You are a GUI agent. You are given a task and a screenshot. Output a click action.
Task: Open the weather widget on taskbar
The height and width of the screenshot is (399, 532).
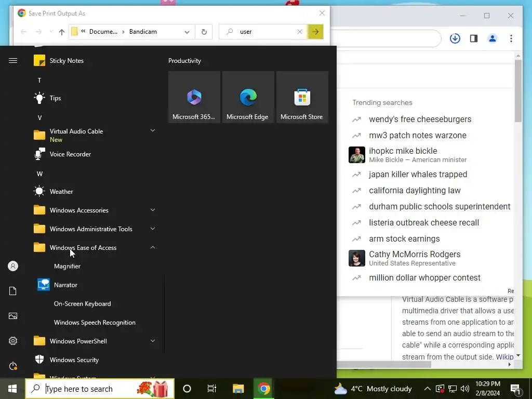[373, 389]
